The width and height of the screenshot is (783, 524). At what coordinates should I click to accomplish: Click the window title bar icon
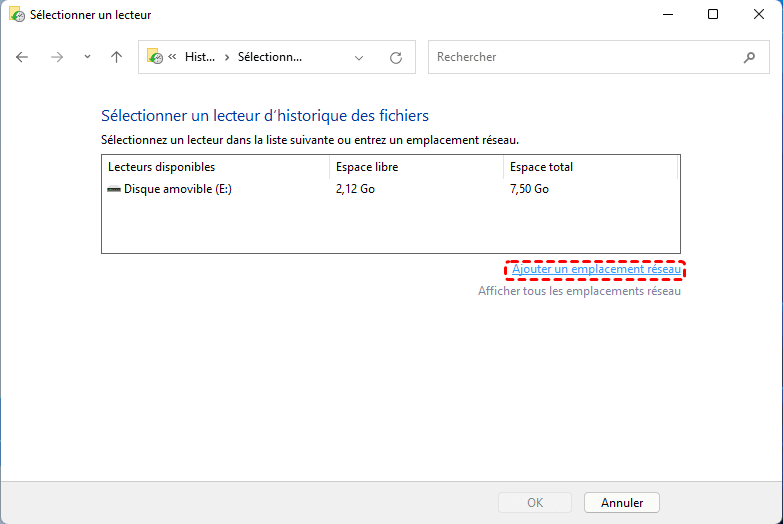16,15
